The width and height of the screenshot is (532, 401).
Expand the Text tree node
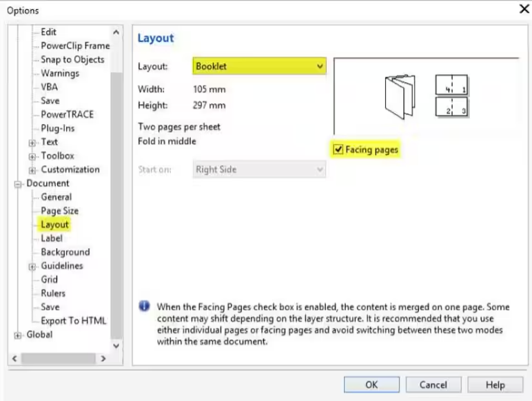[32, 143]
